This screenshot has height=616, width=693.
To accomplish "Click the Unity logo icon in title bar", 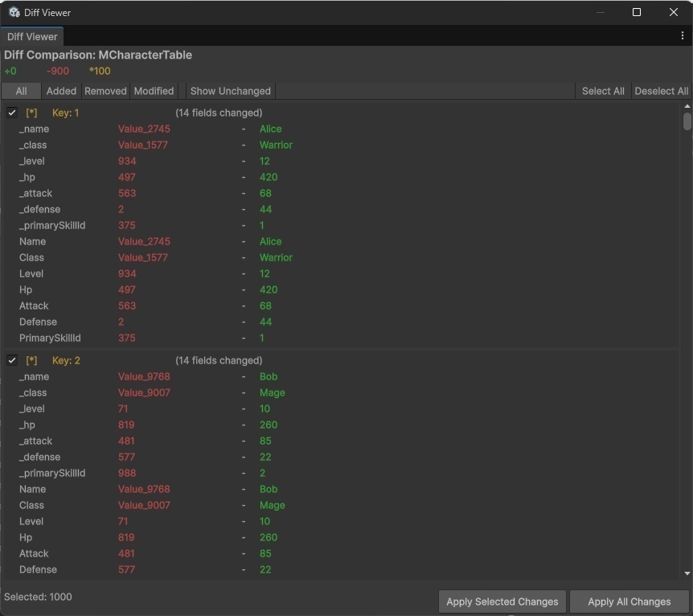I will (14, 12).
